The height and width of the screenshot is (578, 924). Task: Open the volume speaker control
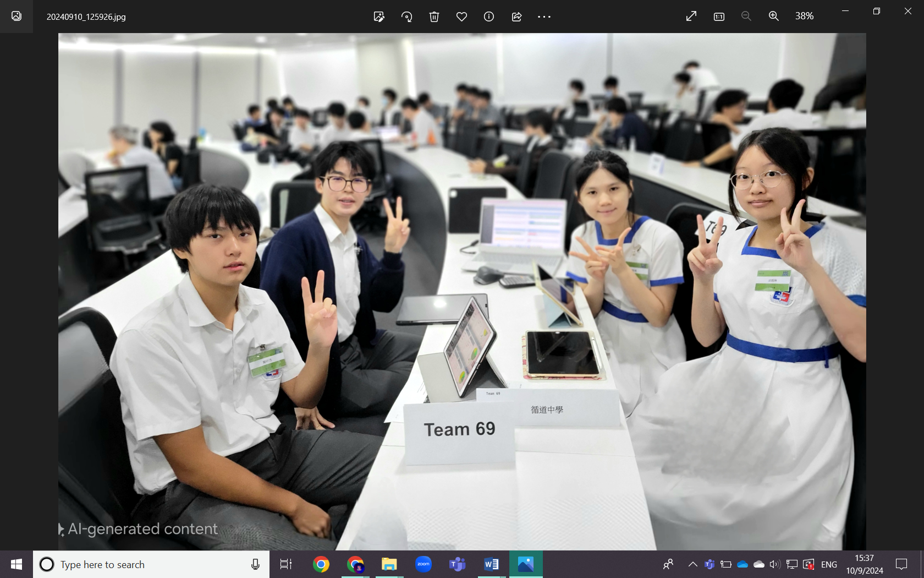pyautogui.click(x=775, y=564)
